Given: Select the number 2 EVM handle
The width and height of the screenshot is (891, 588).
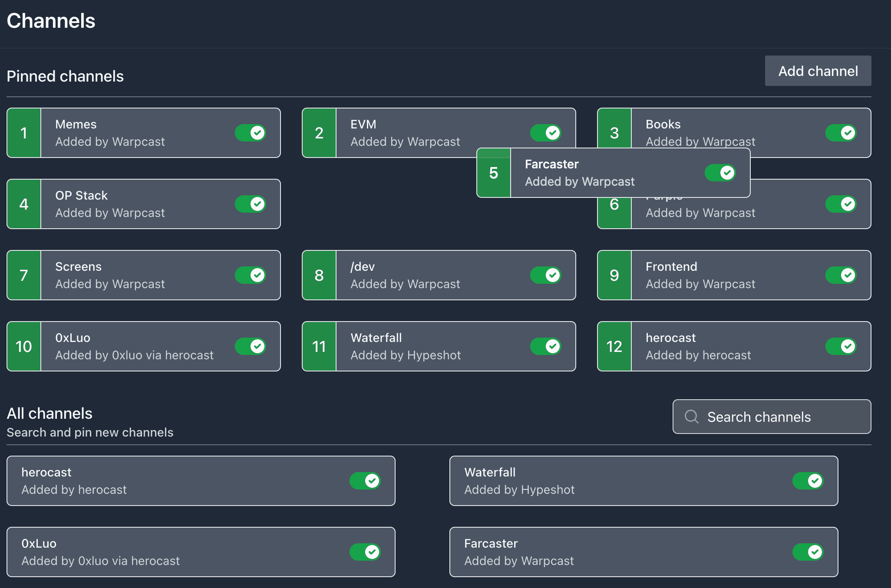Looking at the screenshot, I should tap(319, 133).
